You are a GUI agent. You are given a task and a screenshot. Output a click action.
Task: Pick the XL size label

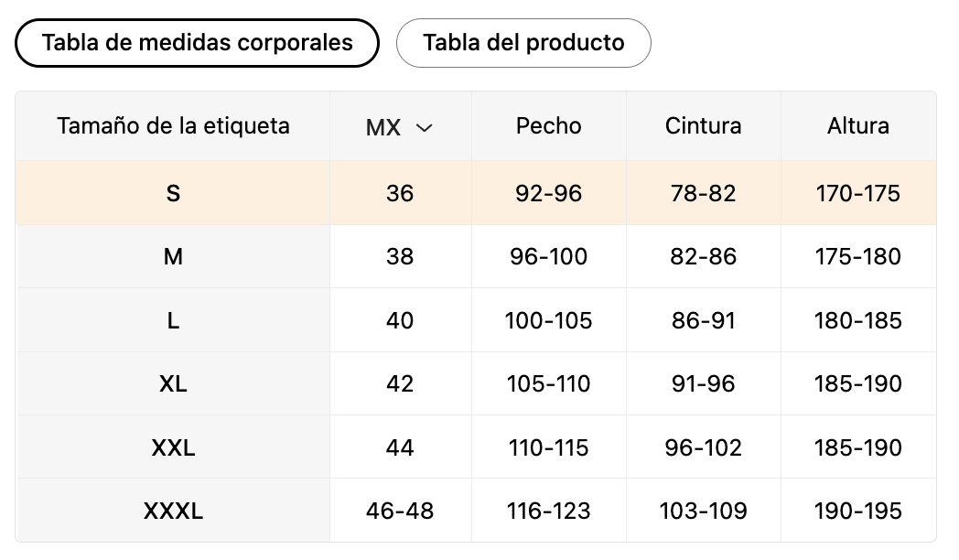click(173, 384)
